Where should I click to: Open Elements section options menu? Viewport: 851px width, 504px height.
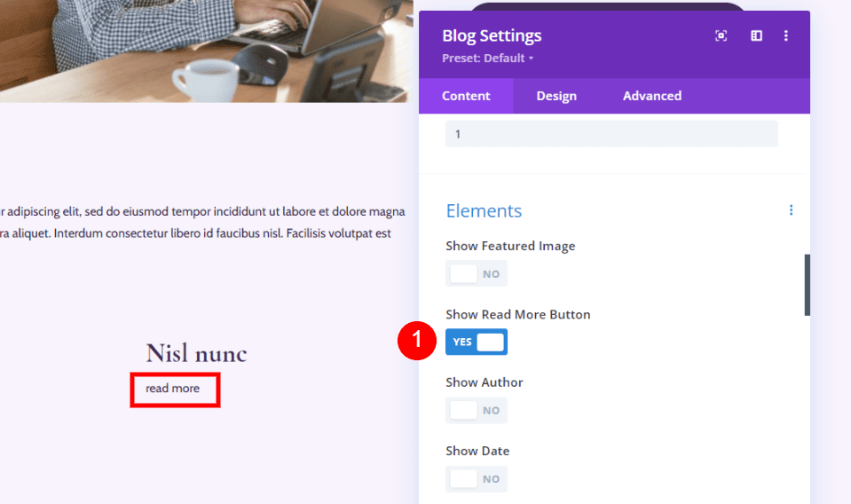point(791,210)
